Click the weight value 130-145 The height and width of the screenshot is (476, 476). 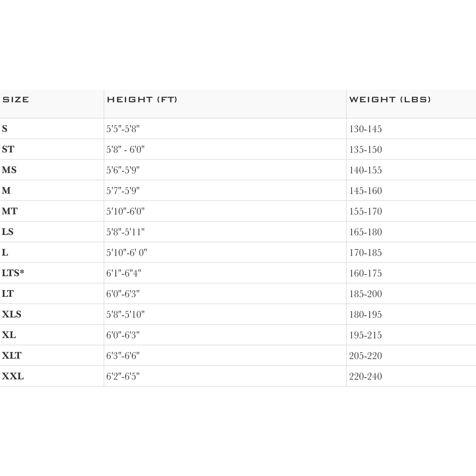[x=365, y=129]
